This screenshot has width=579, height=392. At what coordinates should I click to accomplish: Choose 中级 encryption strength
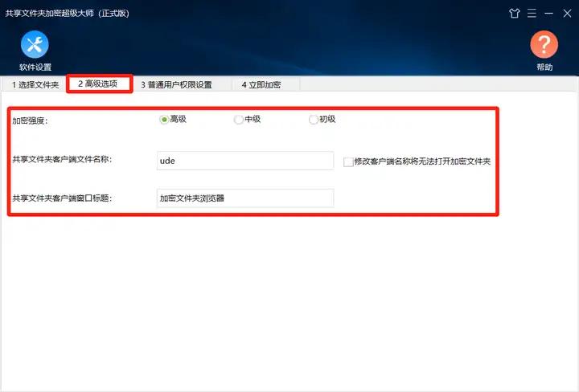click(238, 120)
